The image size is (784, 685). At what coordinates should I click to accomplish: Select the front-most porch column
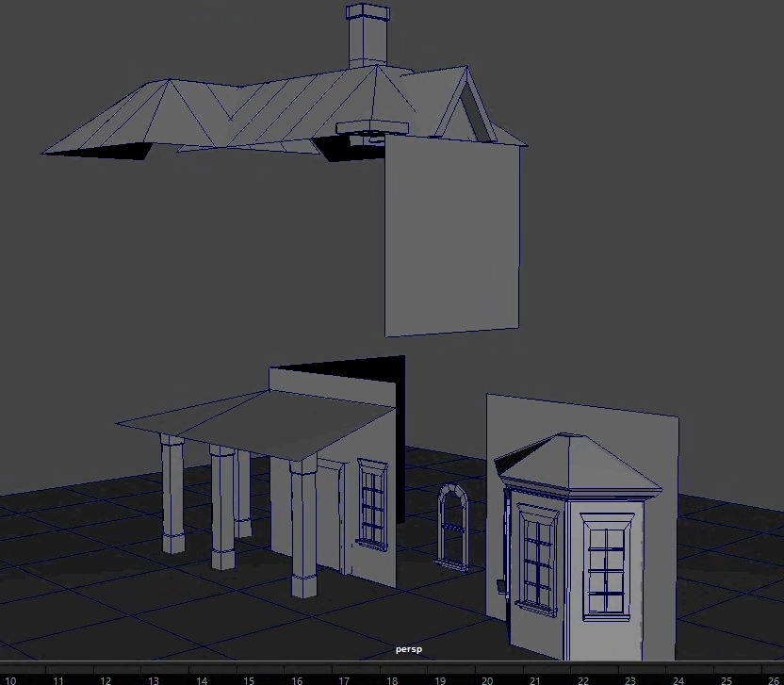[x=304, y=528]
